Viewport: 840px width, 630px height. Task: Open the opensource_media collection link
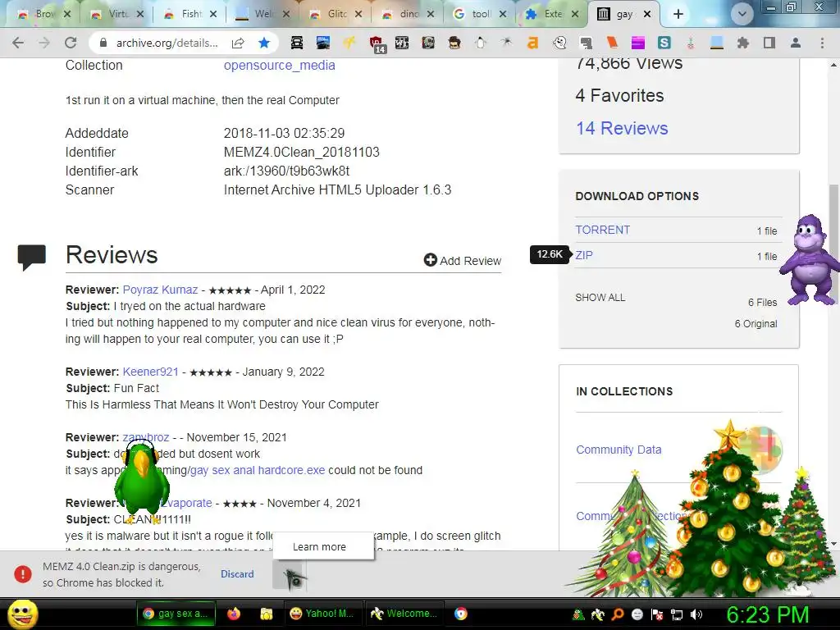point(279,66)
